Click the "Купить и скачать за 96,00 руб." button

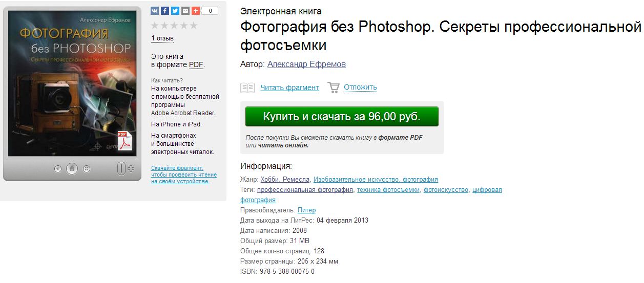(x=342, y=116)
